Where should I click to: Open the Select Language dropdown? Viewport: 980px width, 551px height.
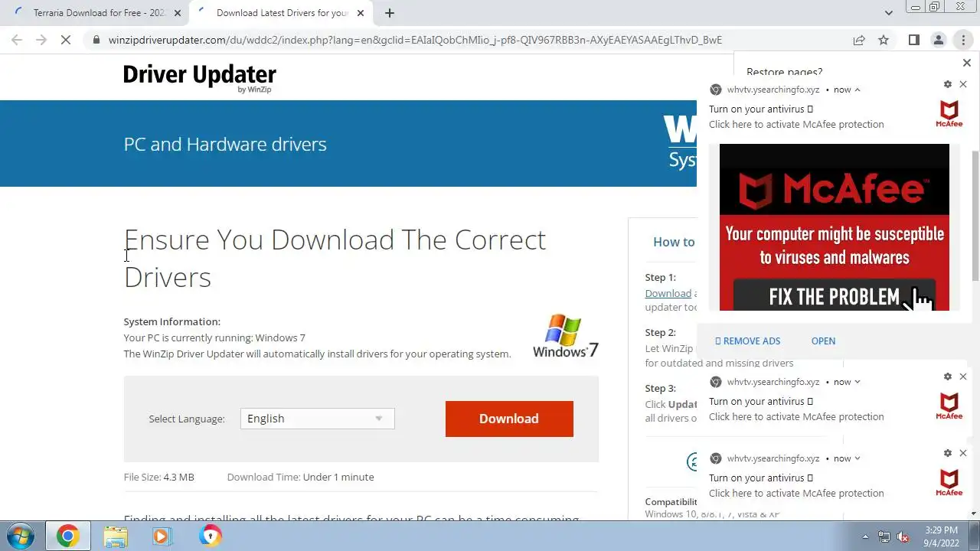click(317, 419)
